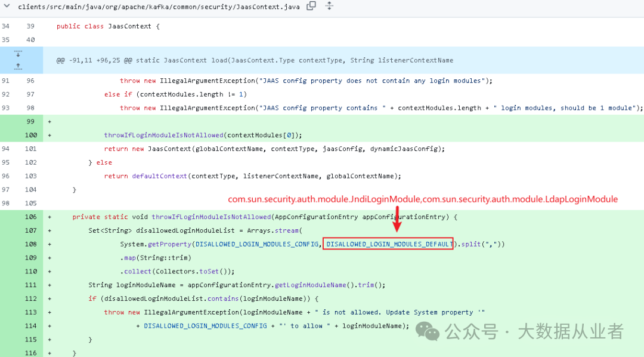Image resolution: width=644 pixels, height=357 pixels.
Task: Click added line number 106
Action: [31, 216]
